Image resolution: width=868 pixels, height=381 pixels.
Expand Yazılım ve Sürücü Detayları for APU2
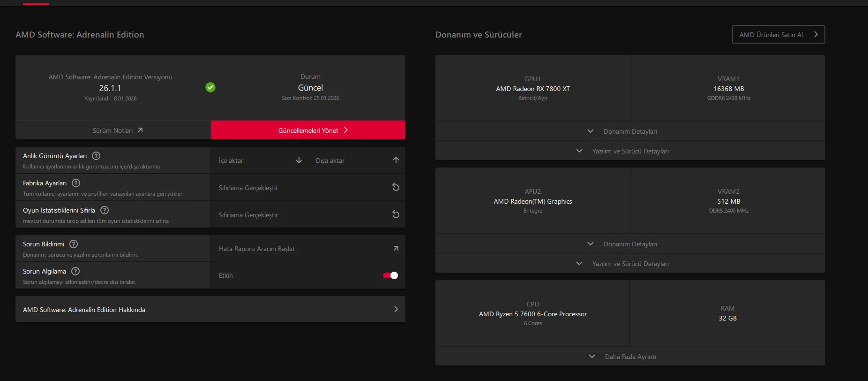630,264
